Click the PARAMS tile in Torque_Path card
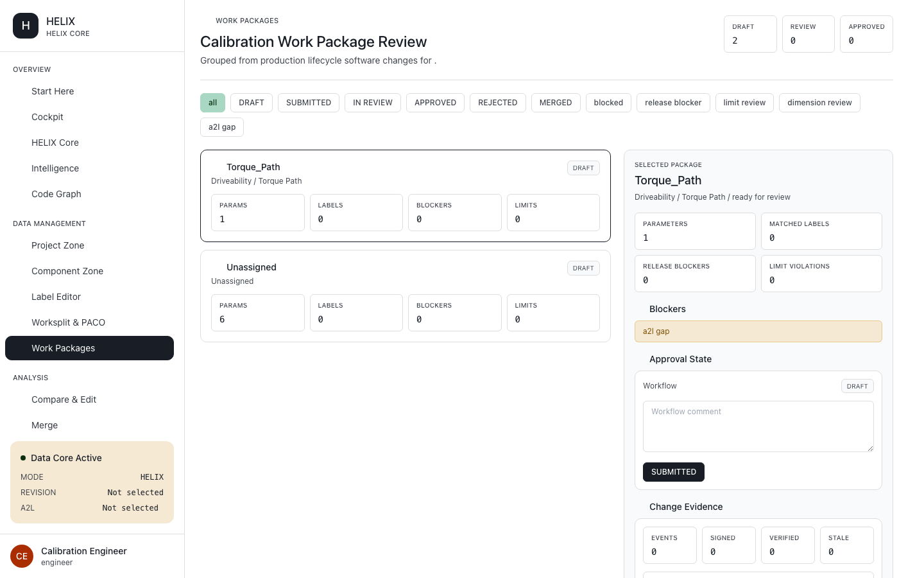Screen dimensions: 924x578 click(x=258, y=213)
